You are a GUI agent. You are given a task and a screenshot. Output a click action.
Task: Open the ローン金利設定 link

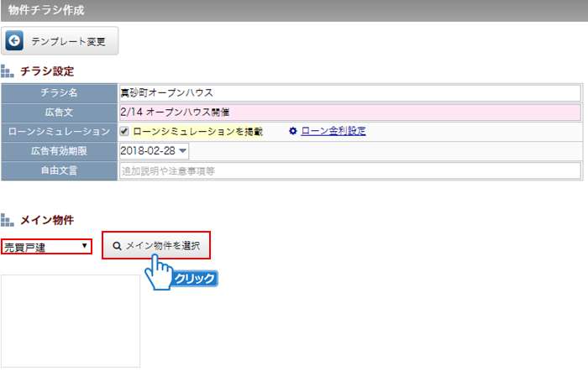coord(333,131)
